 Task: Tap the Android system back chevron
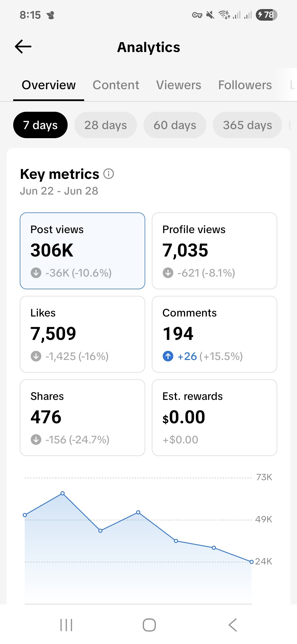coord(232,625)
